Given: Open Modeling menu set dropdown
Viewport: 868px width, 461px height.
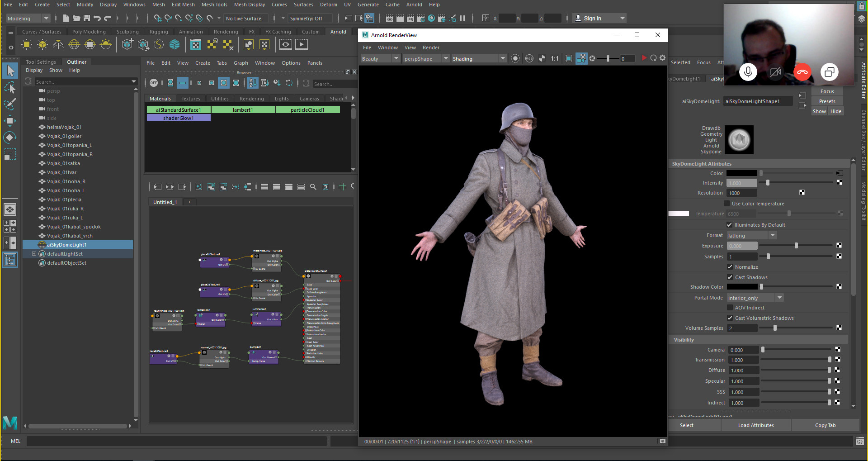Looking at the screenshot, I should [x=28, y=18].
